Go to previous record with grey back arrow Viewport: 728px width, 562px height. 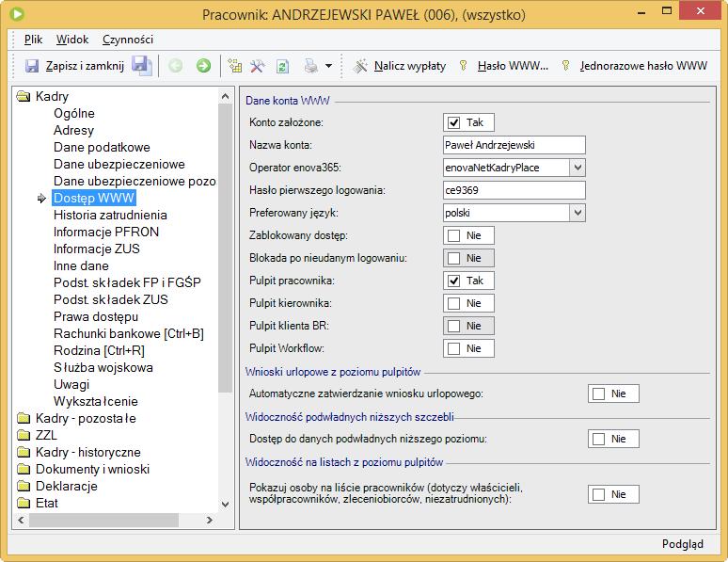click(x=175, y=66)
